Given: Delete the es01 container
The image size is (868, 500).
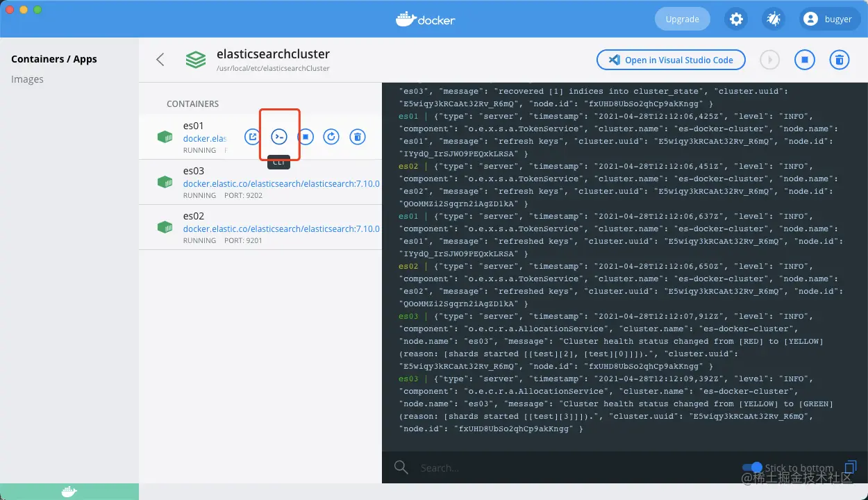Looking at the screenshot, I should tap(357, 137).
